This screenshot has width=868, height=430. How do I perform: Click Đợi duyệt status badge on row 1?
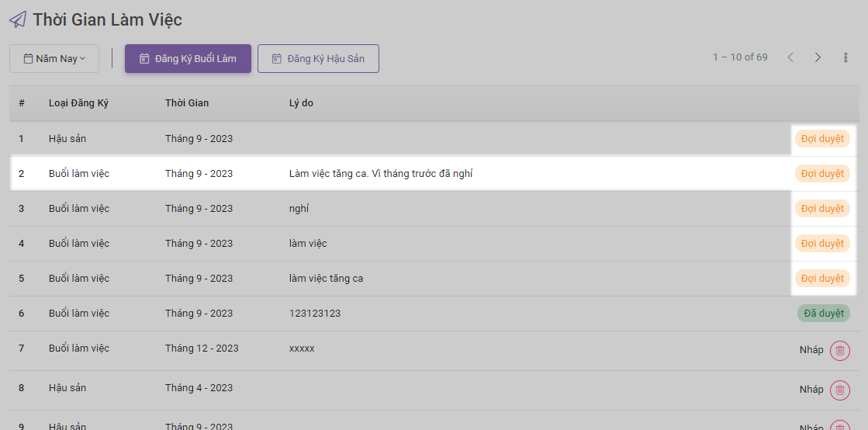click(x=822, y=139)
